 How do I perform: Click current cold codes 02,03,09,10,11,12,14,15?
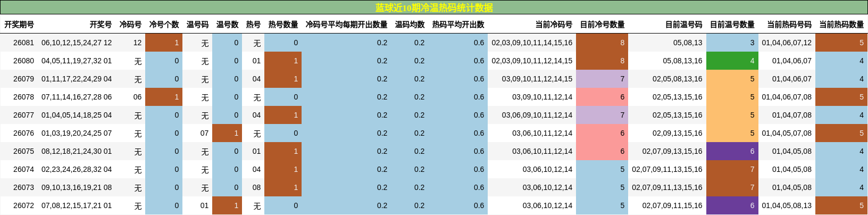click(532, 61)
